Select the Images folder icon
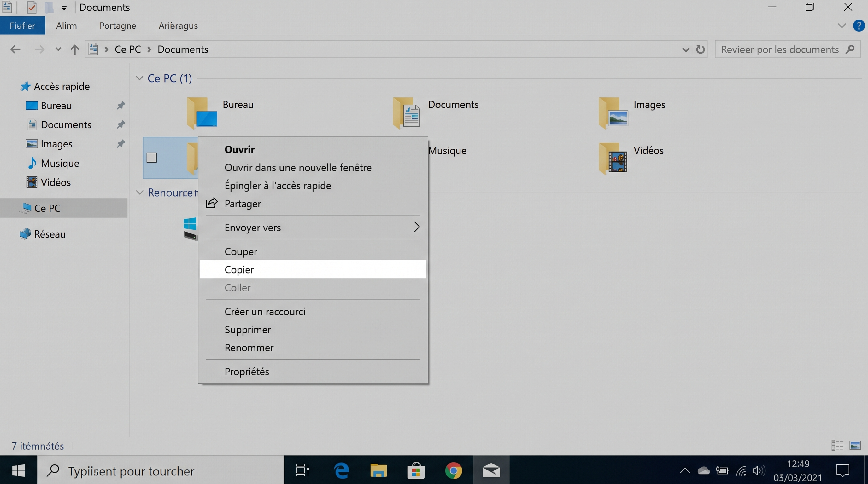The width and height of the screenshot is (868, 484). coord(613,113)
